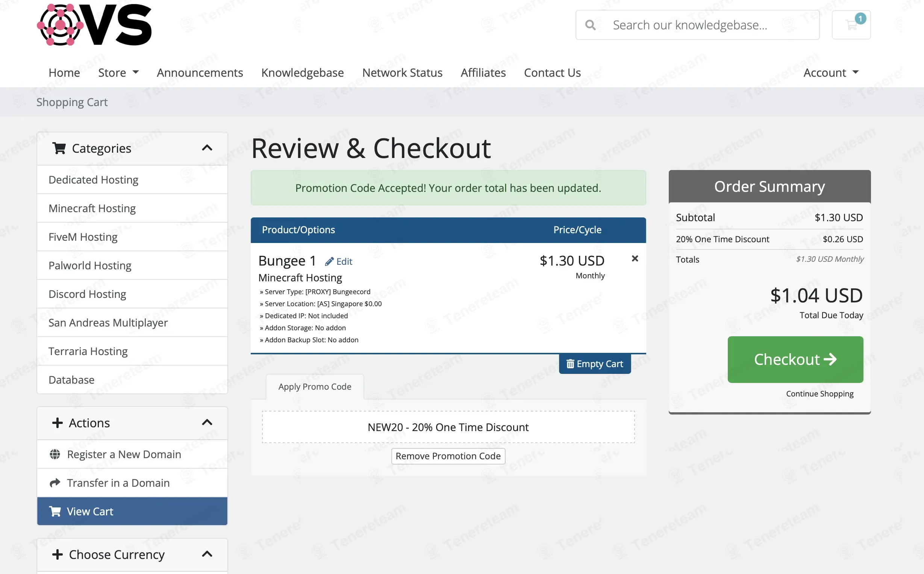
Task: Click the plus icon beside Actions
Action: (57, 422)
